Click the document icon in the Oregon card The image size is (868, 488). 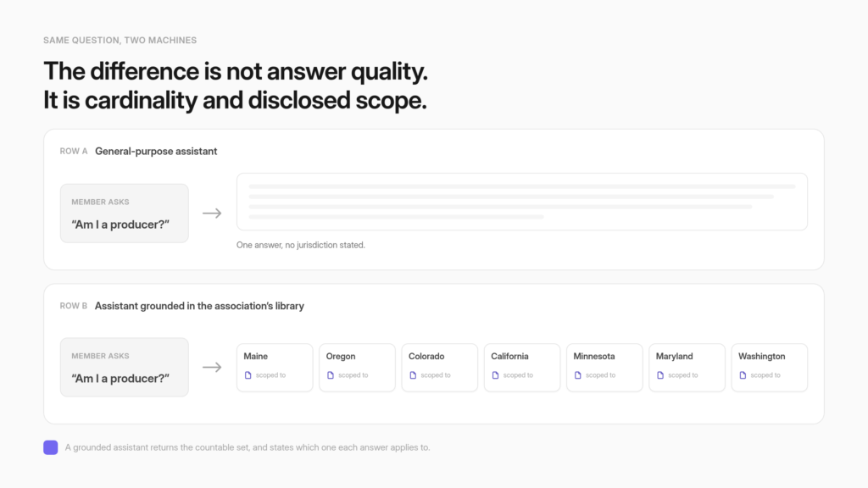point(331,375)
